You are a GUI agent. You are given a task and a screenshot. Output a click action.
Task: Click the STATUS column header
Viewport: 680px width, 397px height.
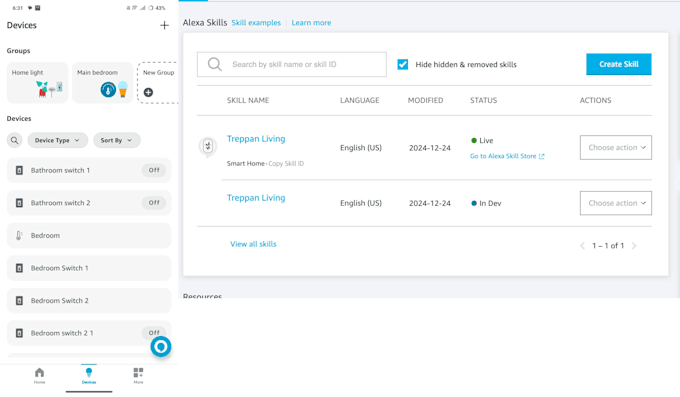[484, 100]
